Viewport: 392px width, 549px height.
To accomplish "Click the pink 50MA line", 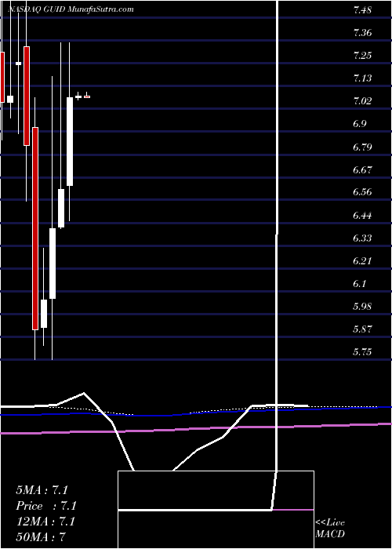I will click(x=196, y=428).
